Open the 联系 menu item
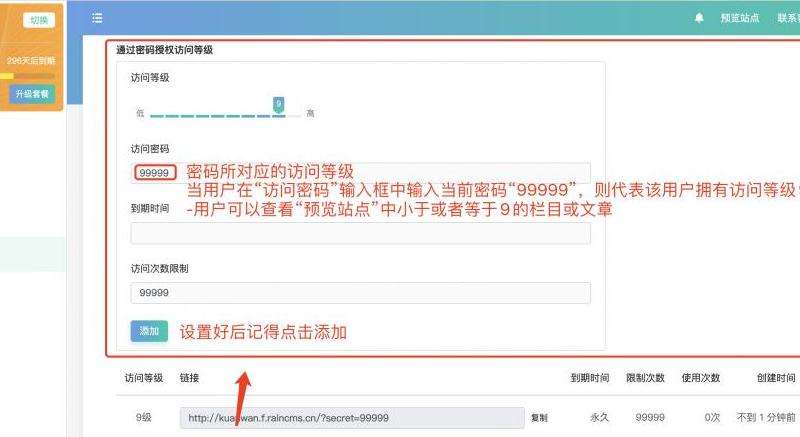 788,18
